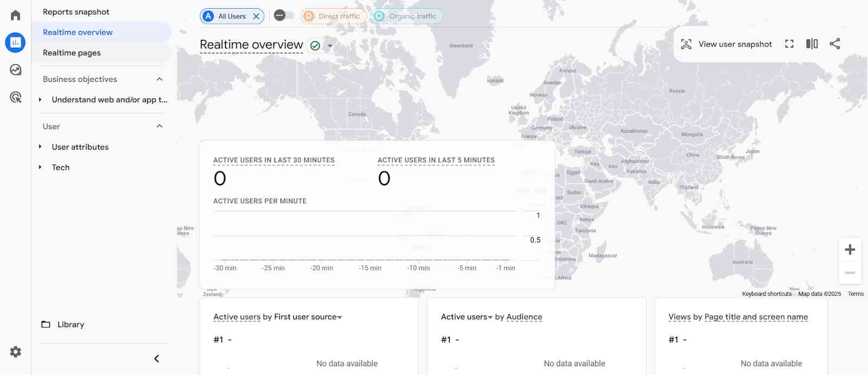Click Page title and screen name link
This screenshot has width=868, height=375.
click(756, 317)
